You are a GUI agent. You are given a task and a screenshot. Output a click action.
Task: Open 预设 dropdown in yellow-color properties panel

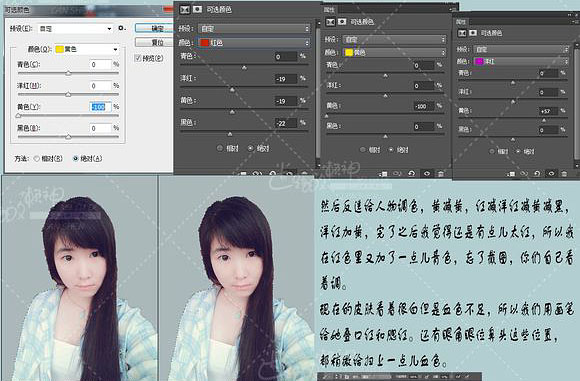click(394, 39)
